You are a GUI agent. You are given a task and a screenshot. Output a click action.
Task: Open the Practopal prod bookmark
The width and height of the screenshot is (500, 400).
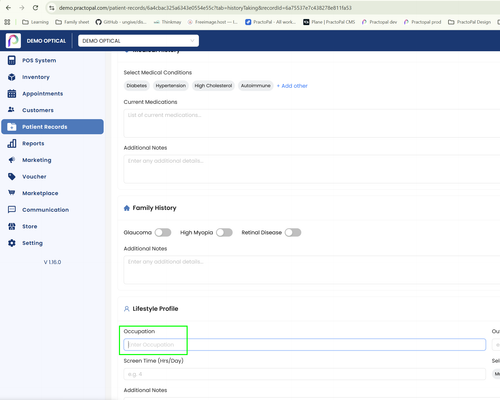(422, 22)
